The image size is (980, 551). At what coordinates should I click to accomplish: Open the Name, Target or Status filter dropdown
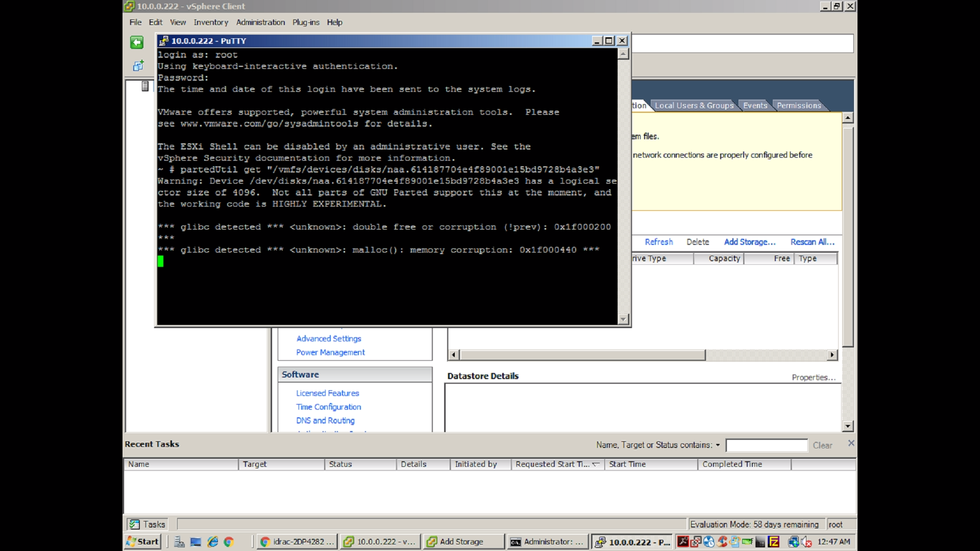(x=718, y=445)
